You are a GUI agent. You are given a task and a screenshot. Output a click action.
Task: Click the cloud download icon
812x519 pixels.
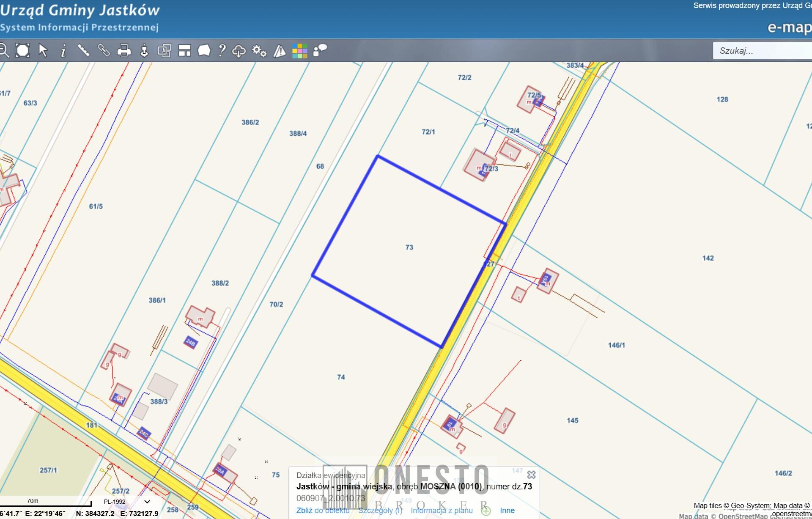[239, 51]
